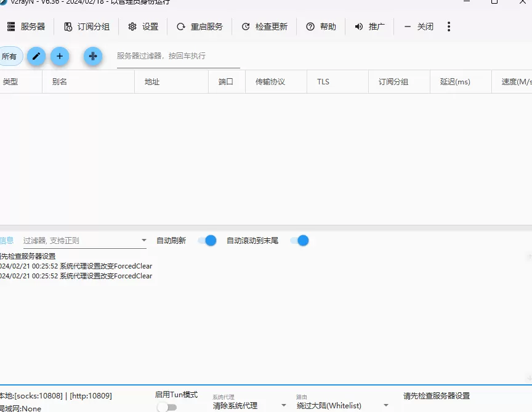This screenshot has height=412, width=532.
Task: Click the 关闭 (Close) minimize button
Action: pos(418,26)
